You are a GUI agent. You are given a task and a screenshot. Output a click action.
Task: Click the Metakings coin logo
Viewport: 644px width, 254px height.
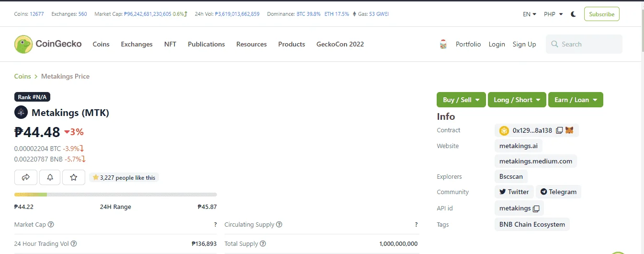coord(21,113)
